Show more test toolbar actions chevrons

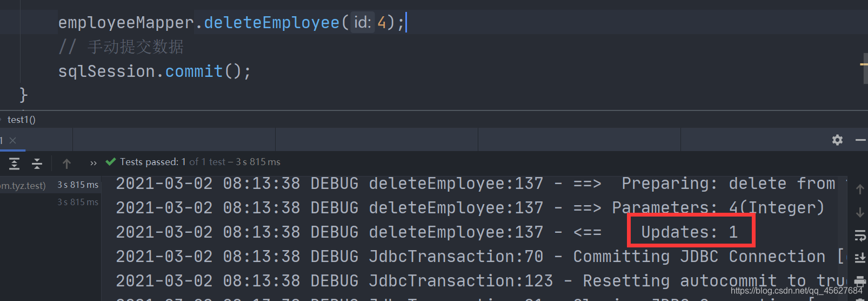[x=94, y=163]
